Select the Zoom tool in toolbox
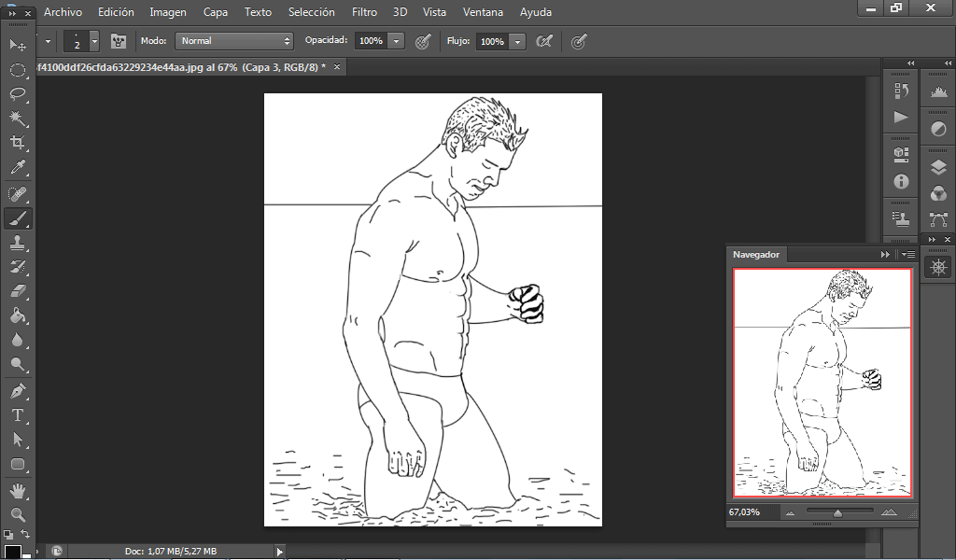 click(x=18, y=515)
